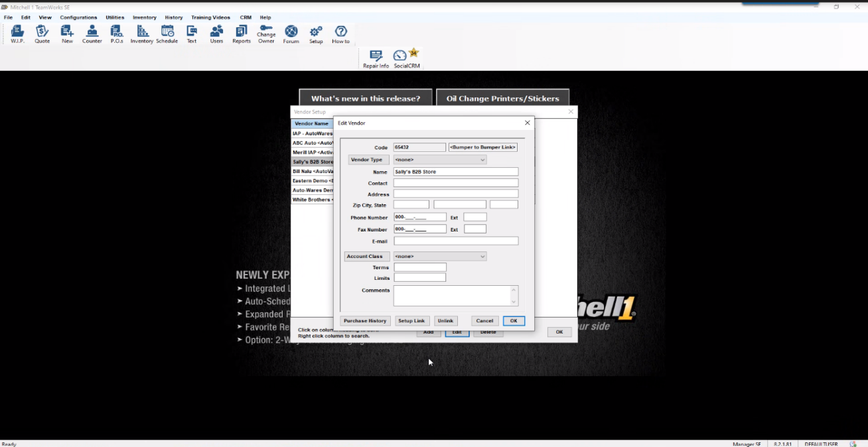Close the Edit Vendor dialog
Viewport: 868px width, 447px height.
tap(528, 123)
